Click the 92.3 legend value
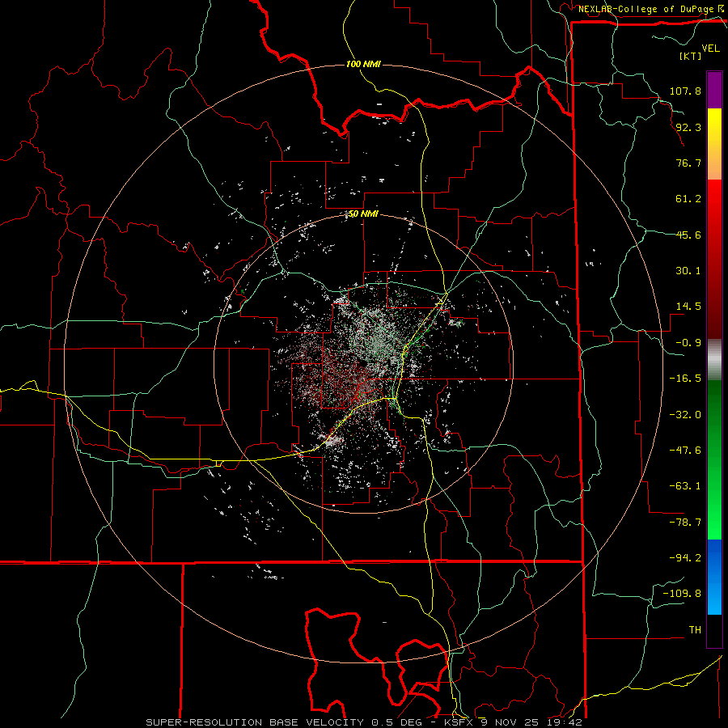728x728 pixels. (688, 127)
